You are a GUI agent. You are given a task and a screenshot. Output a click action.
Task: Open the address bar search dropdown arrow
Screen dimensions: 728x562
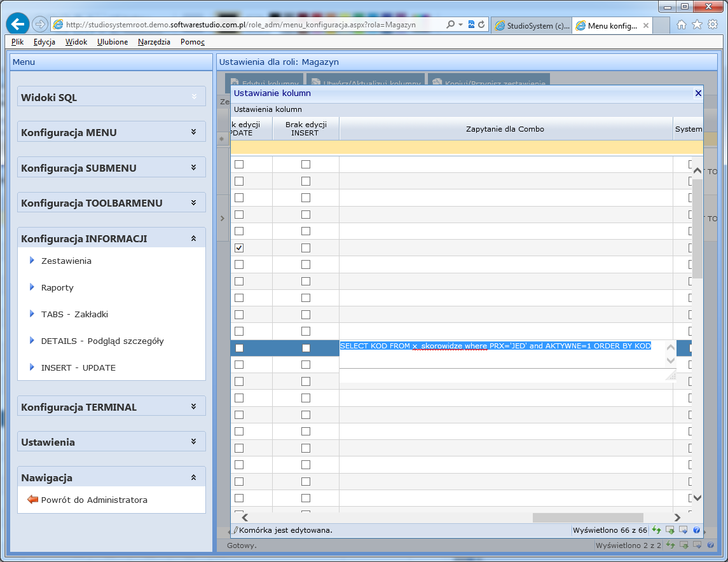460,25
